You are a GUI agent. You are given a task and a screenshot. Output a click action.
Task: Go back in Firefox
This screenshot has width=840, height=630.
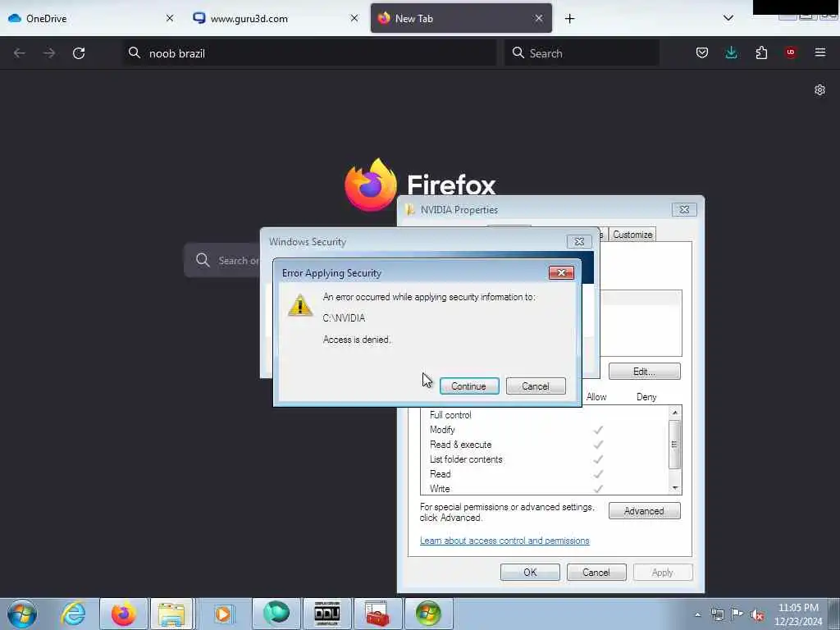click(20, 53)
